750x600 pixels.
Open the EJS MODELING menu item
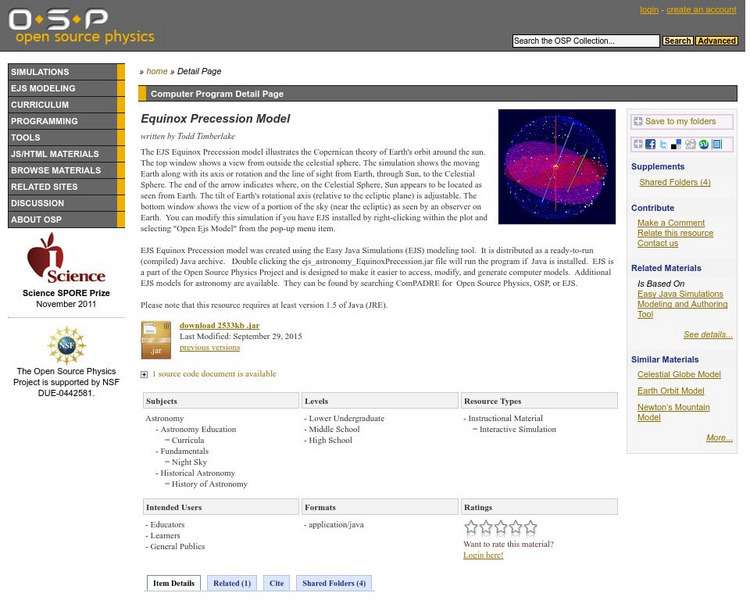click(x=66, y=88)
